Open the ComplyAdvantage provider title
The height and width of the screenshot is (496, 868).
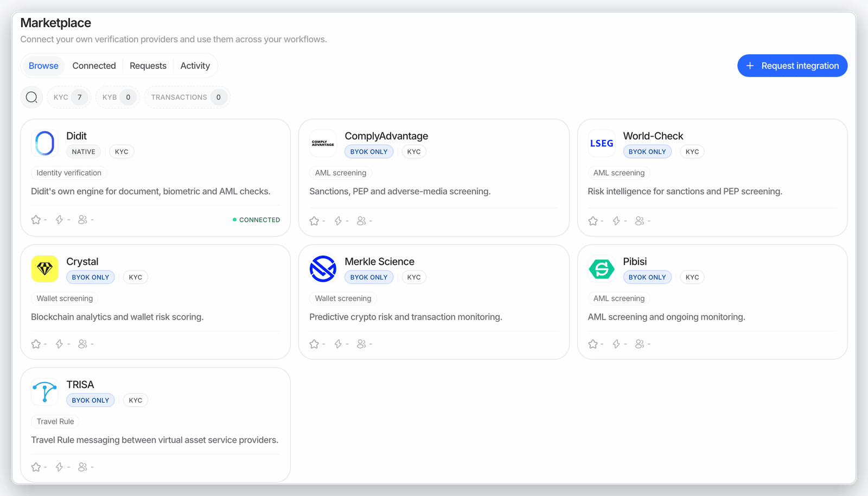point(386,136)
